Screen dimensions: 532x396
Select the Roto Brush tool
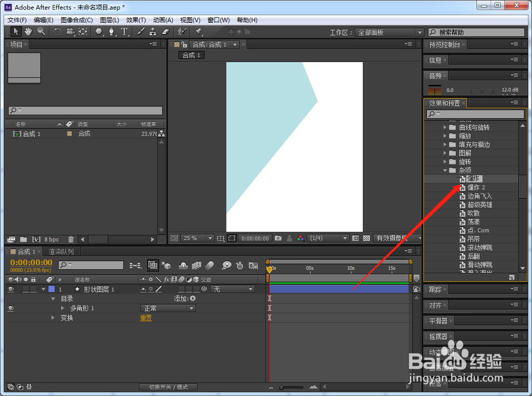click(x=182, y=32)
